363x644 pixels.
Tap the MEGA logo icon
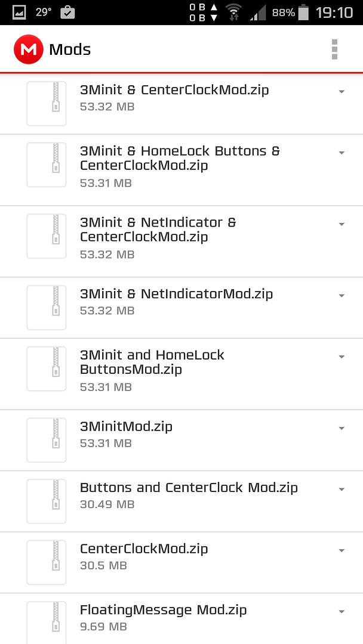28,49
